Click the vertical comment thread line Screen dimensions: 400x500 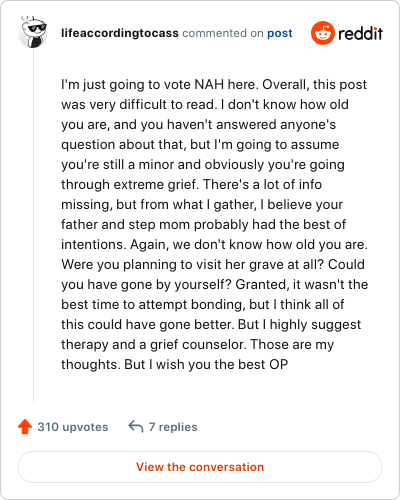coord(33,226)
